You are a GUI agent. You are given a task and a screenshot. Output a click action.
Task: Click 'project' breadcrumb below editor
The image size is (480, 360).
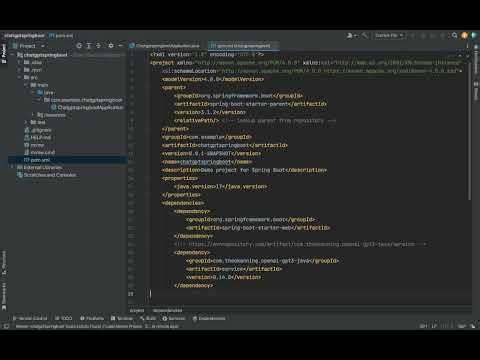(x=137, y=310)
